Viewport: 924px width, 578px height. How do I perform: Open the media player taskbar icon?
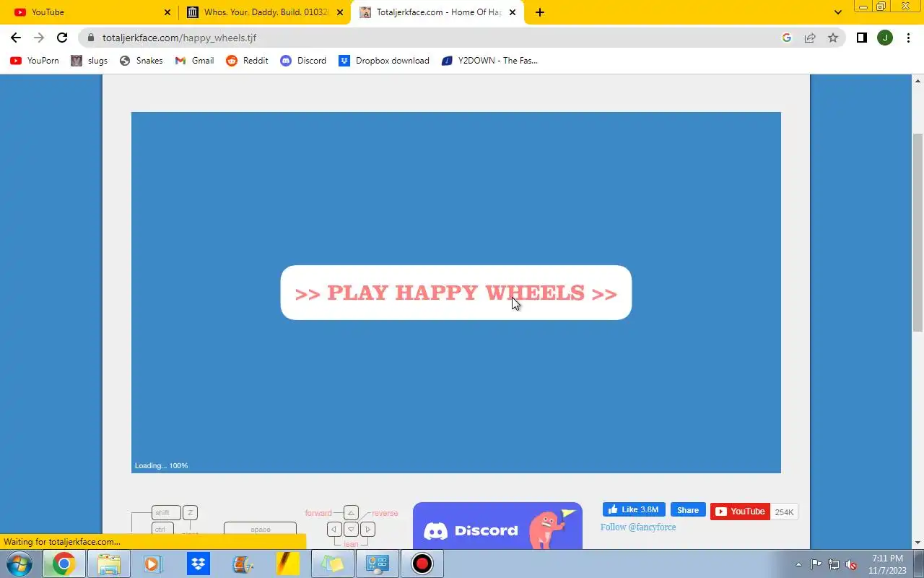152,564
